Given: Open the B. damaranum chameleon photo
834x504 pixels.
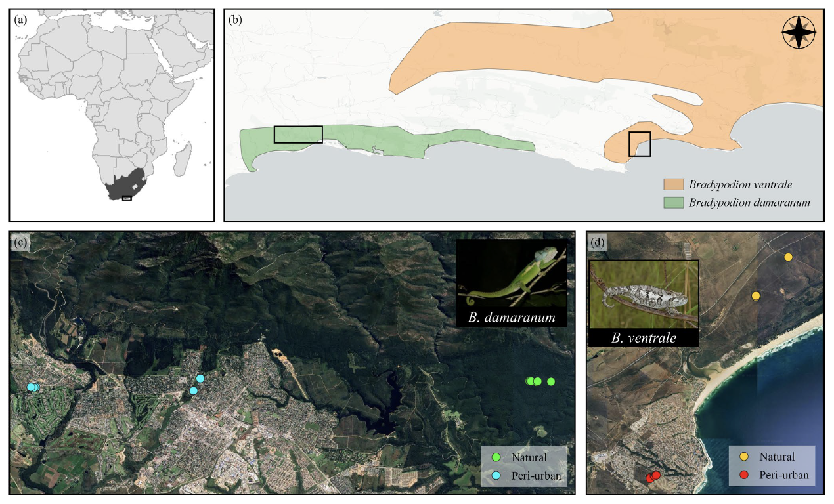Looking at the screenshot, I should 512,274.
